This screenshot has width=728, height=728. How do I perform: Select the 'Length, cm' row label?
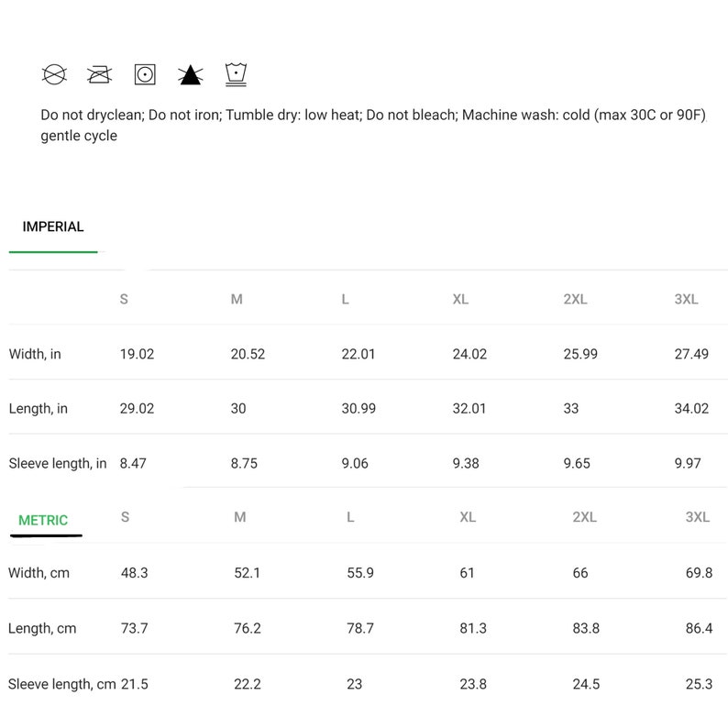click(x=42, y=628)
